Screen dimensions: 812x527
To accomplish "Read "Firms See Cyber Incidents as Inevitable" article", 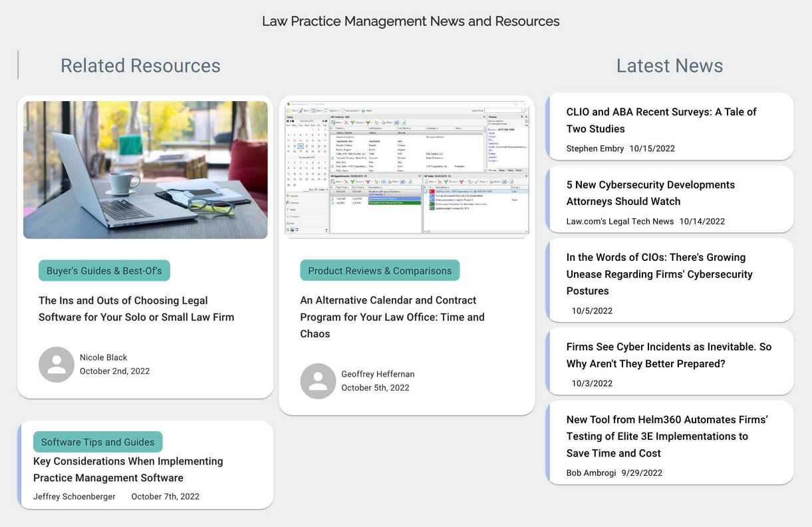I will tap(668, 355).
